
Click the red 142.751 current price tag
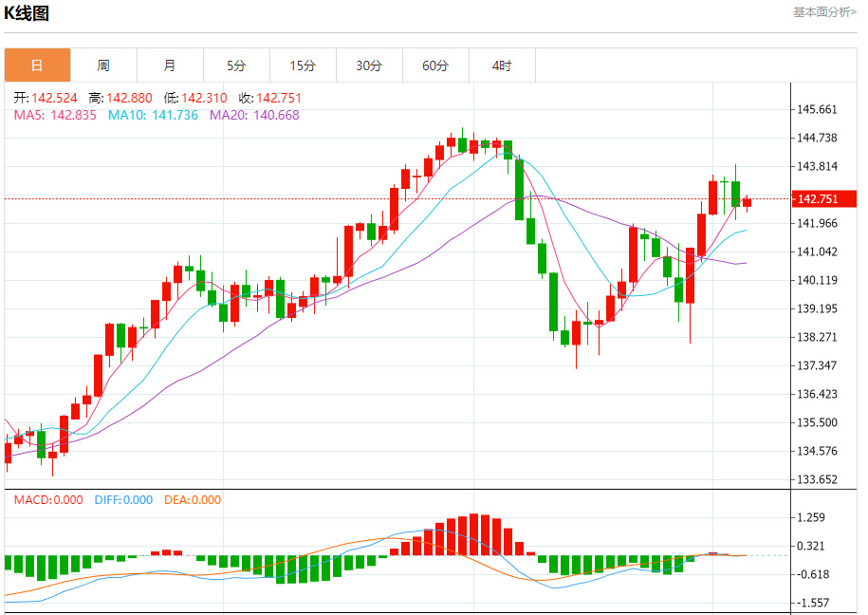click(x=823, y=198)
